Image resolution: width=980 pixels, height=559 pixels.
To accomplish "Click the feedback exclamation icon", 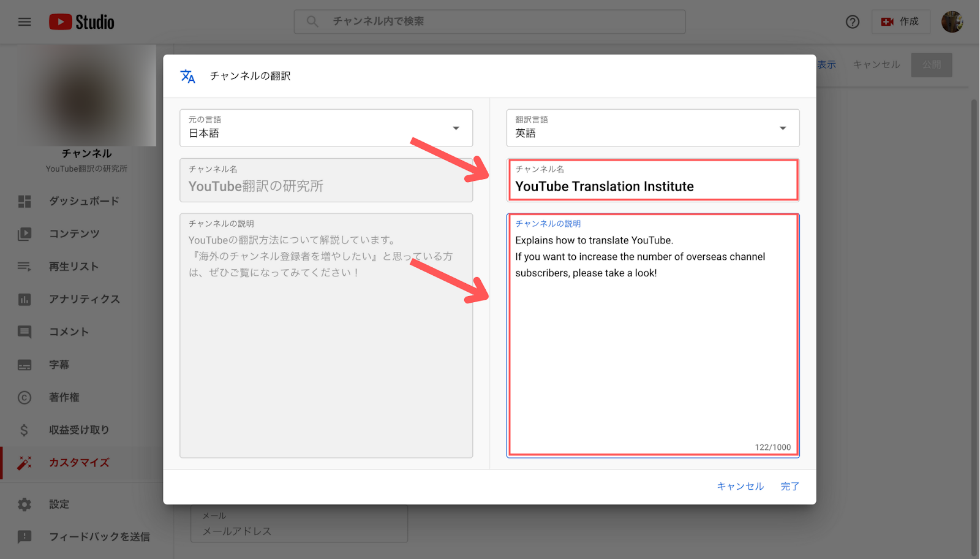I will (24, 537).
